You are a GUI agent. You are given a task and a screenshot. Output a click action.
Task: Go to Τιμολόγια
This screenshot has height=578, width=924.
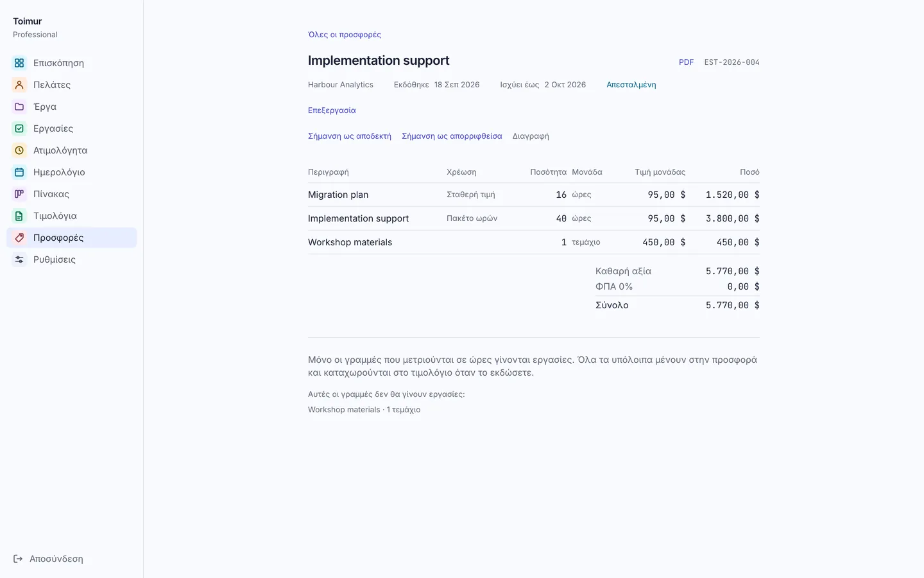pos(71,216)
